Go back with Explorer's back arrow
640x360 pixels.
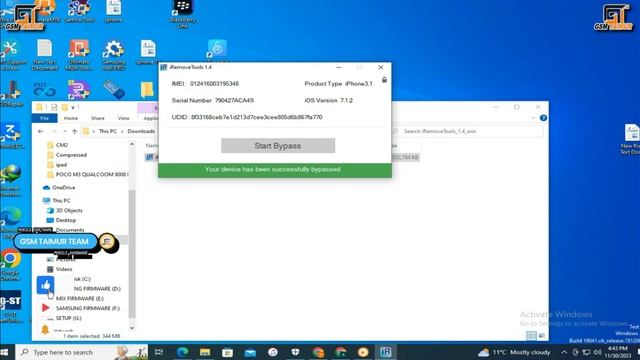coord(40,131)
